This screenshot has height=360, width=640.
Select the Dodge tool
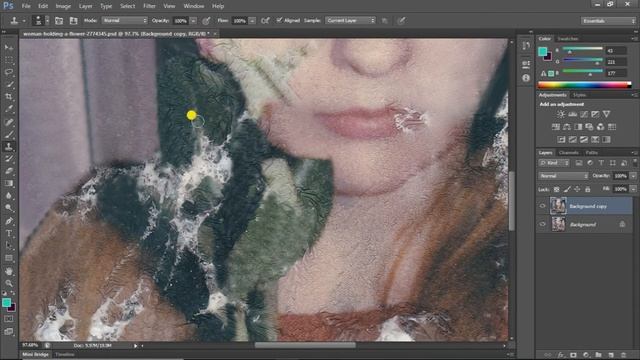coord(9,208)
